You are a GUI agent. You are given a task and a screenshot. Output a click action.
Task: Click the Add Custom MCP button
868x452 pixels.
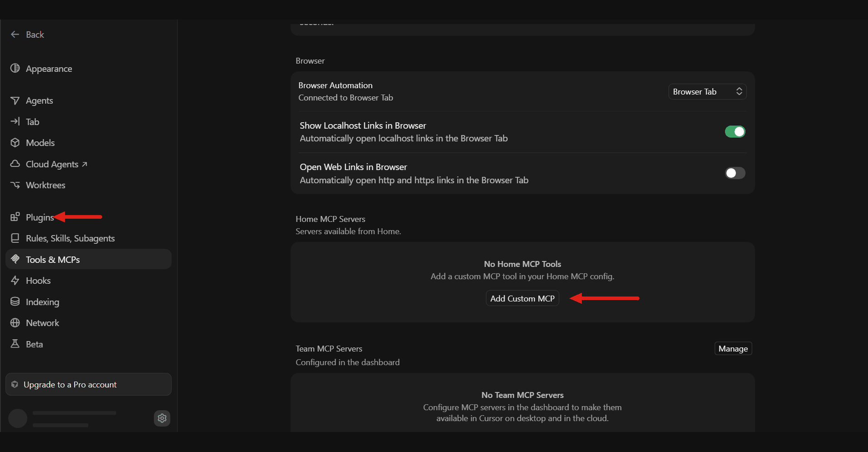tap(522, 298)
